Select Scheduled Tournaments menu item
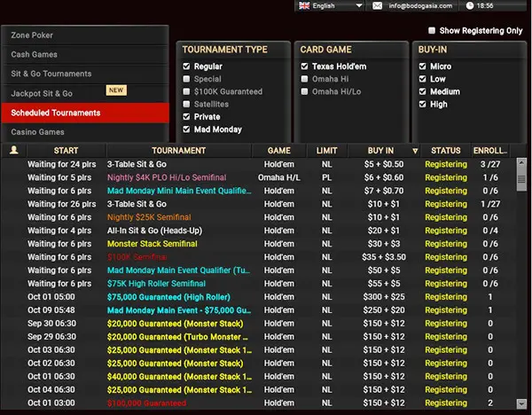The width and height of the screenshot is (532, 415). click(x=85, y=113)
